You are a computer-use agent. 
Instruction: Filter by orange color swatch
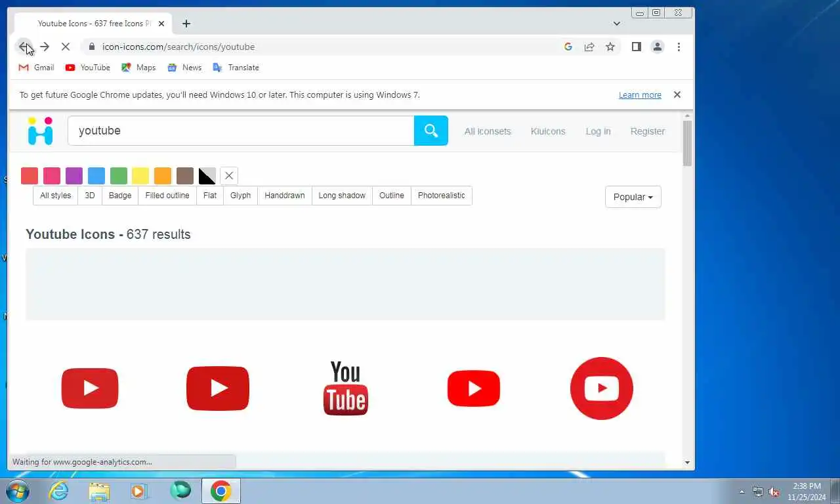[x=163, y=176]
